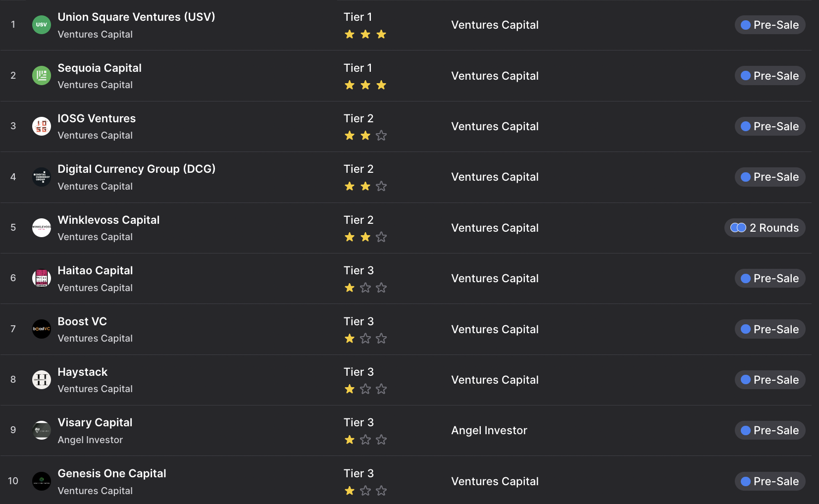Image resolution: width=819 pixels, height=504 pixels.
Task: Open the Genesis One Capital link
Action: [112, 473]
